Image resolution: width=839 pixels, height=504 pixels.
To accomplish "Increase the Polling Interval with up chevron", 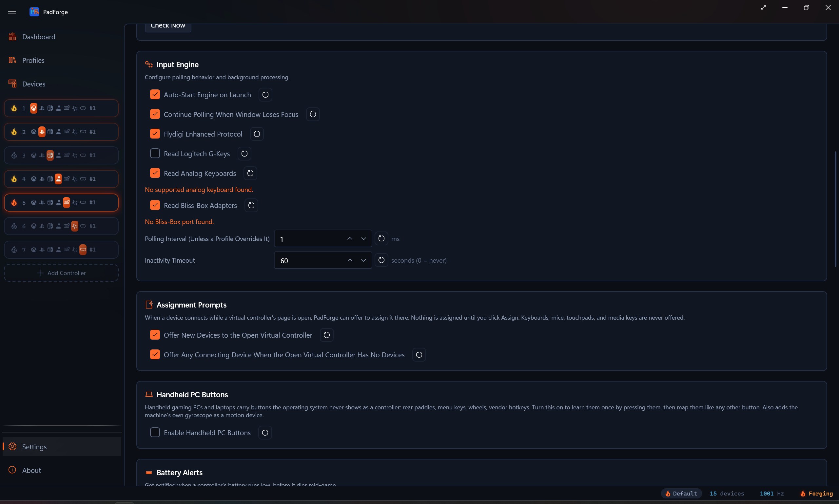I will pos(350,239).
